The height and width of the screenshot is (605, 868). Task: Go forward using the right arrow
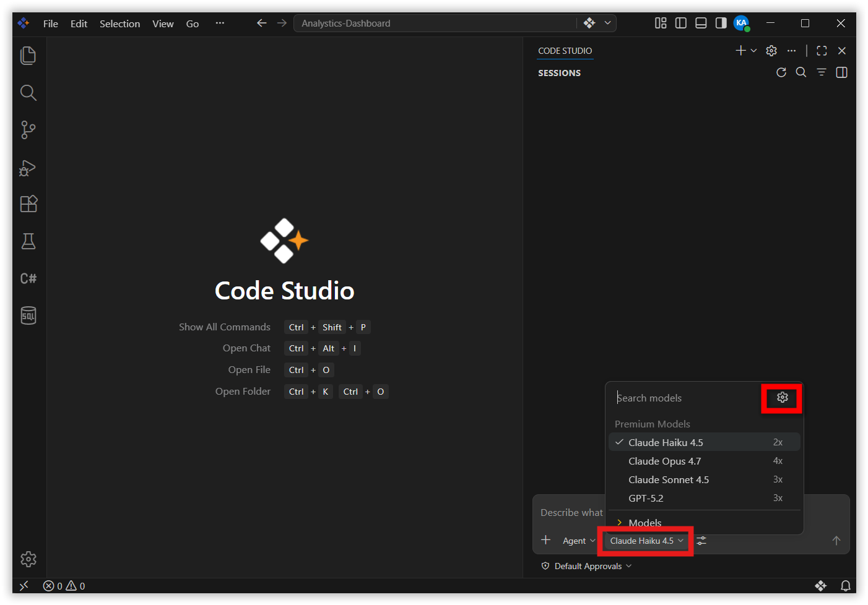pos(282,23)
